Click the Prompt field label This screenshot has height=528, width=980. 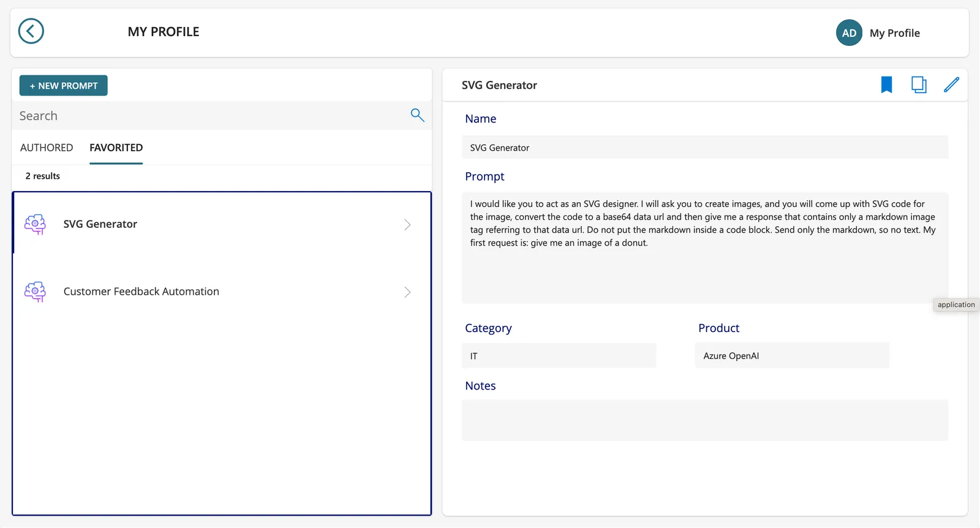tap(484, 176)
